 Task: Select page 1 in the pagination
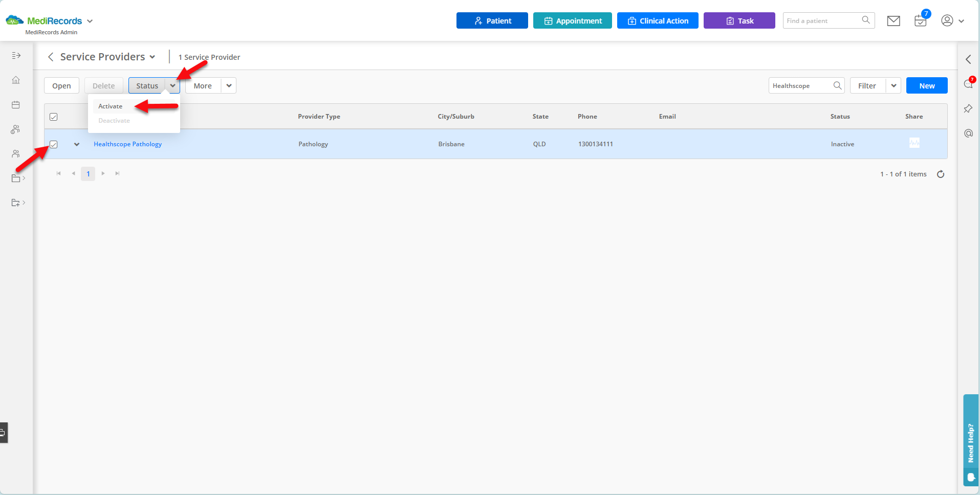(x=88, y=174)
